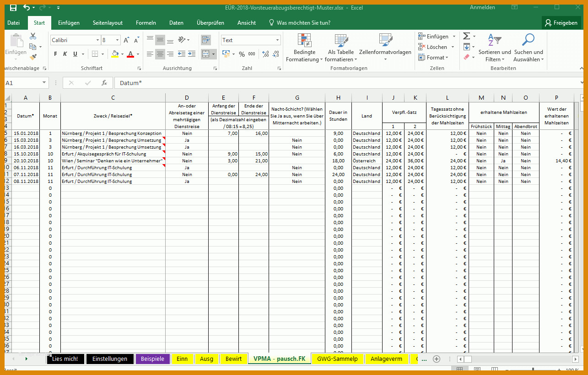Image resolution: width=588 pixels, height=375 pixels.
Task: Open the Lies mich! sheet tab
Action: tap(65, 359)
